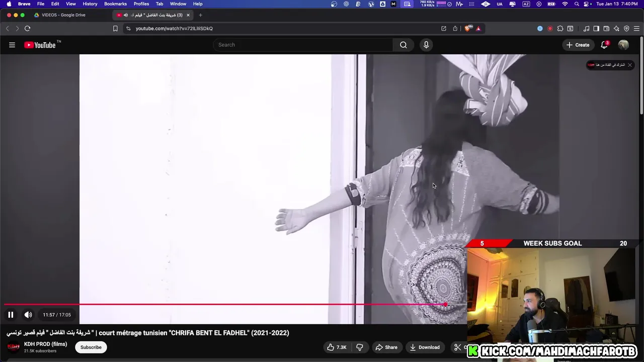
Task: Open the Profiles menu
Action: 141,4
